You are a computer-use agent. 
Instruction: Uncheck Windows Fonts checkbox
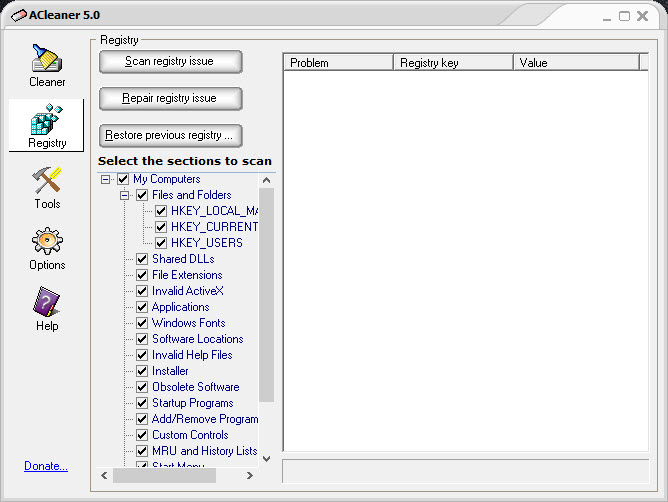(142, 323)
